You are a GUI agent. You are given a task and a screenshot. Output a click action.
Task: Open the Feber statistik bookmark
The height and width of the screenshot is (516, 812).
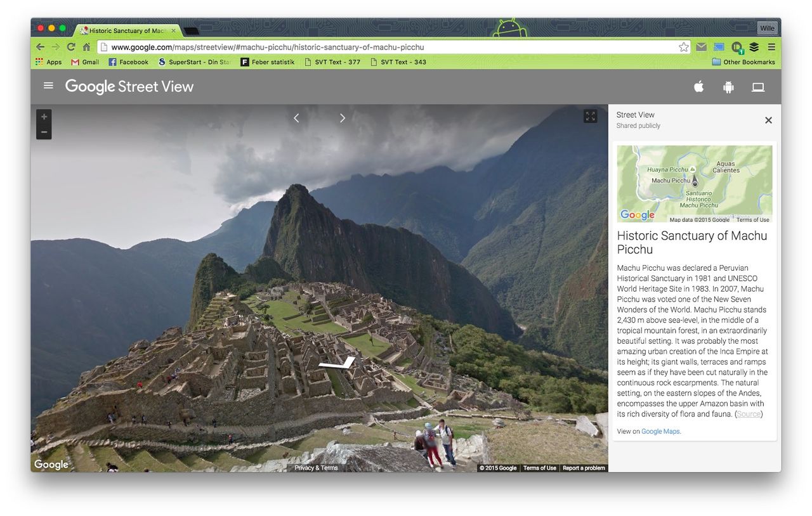coord(267,62)
